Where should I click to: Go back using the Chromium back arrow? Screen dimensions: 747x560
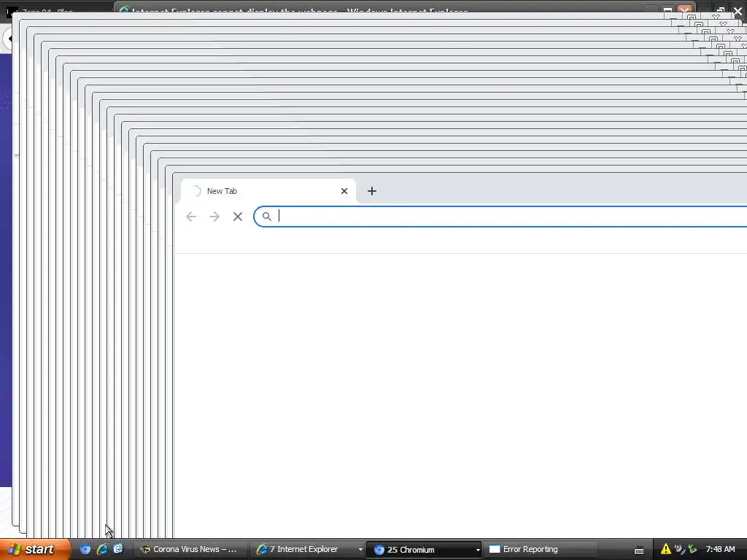point(191,217)
